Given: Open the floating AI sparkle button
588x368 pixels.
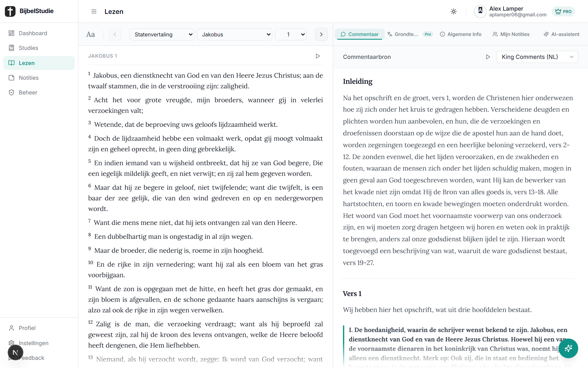Looking at the screenshot, I should pyautogui.click(x=568, y=348).
